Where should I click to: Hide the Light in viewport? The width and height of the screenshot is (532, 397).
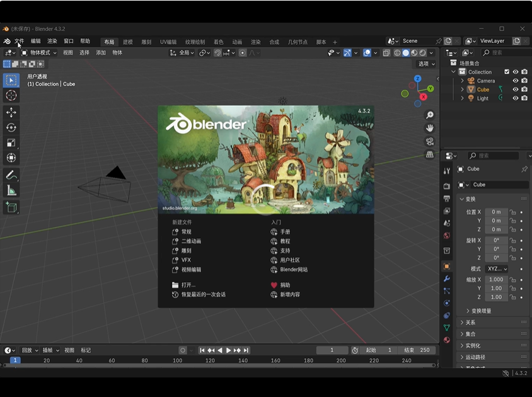coord(516,98)
